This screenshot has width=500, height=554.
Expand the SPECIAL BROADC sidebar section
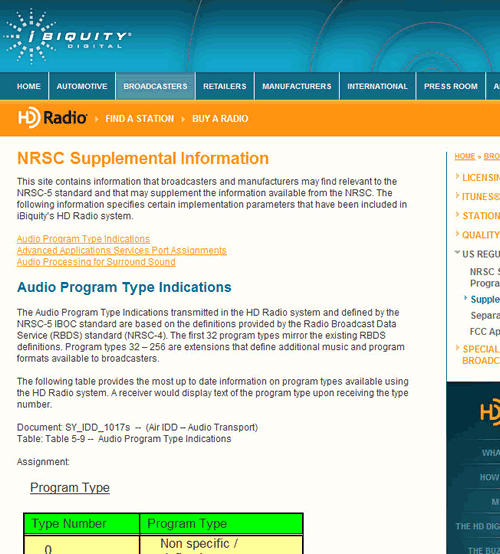pos(478,355)
